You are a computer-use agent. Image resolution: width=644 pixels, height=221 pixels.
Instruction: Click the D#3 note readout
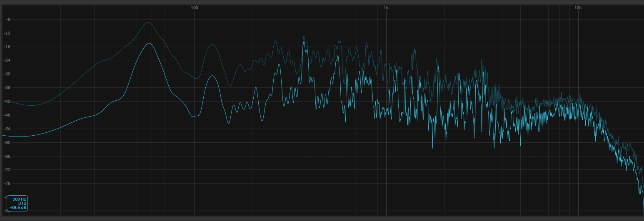pyautogui.click(x=22, y=203)
